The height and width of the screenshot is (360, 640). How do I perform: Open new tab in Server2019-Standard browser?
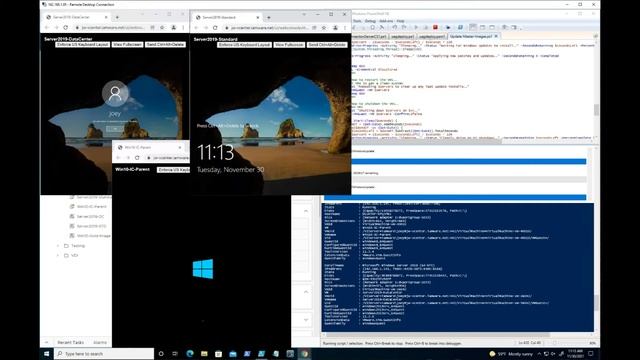pos(269,18)
